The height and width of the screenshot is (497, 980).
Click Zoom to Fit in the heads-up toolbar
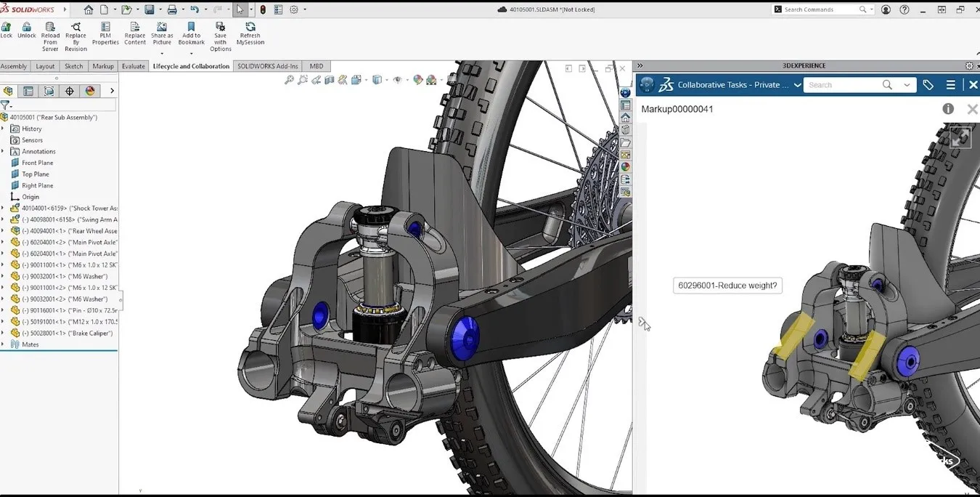click(x=289, y=80)
